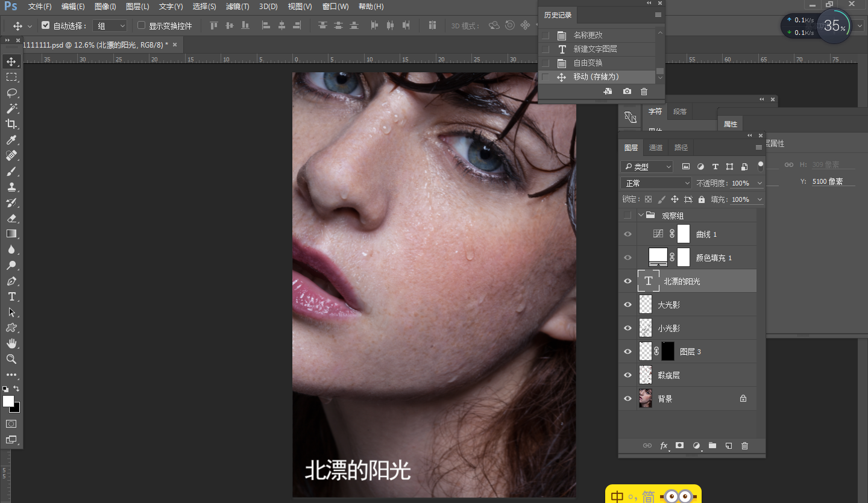The height and width of the screenshot is (503, 868).
Task: Click the foreground color swatch
Action: point(8,401)
